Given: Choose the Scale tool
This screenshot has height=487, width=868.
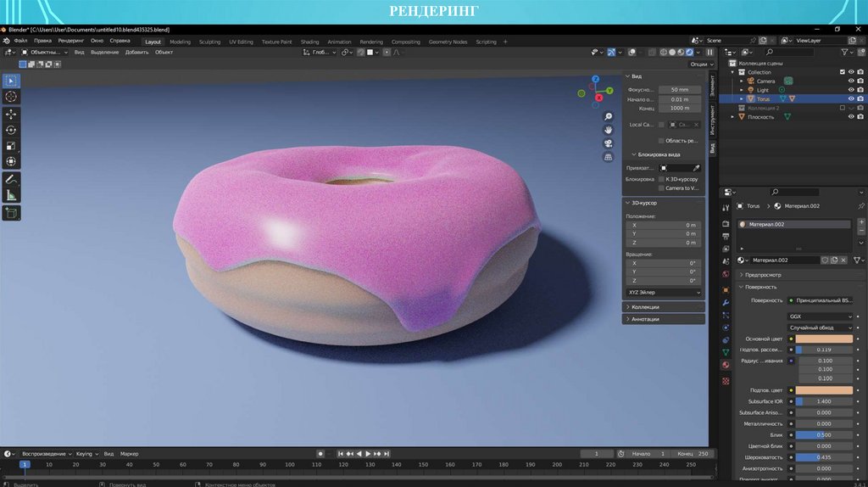Looking at the screenshot, I should coord(11,145).
